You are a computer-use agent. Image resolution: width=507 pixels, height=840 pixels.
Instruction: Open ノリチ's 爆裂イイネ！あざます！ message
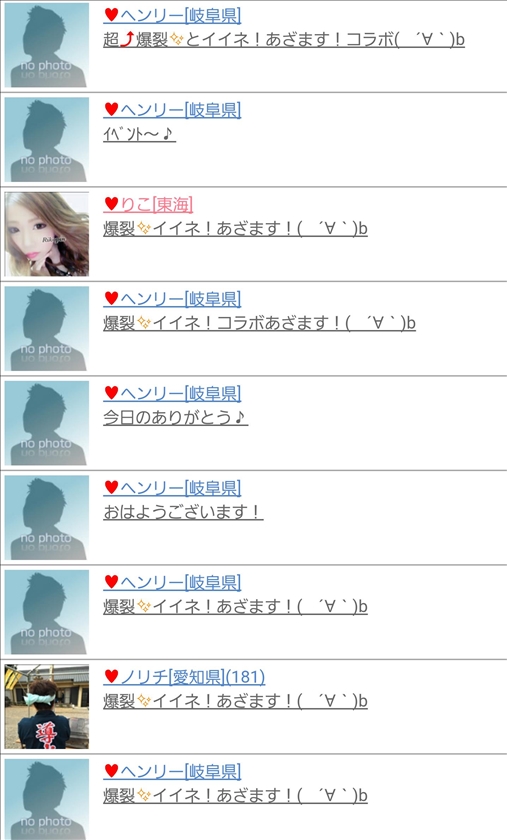click(235, 701)
